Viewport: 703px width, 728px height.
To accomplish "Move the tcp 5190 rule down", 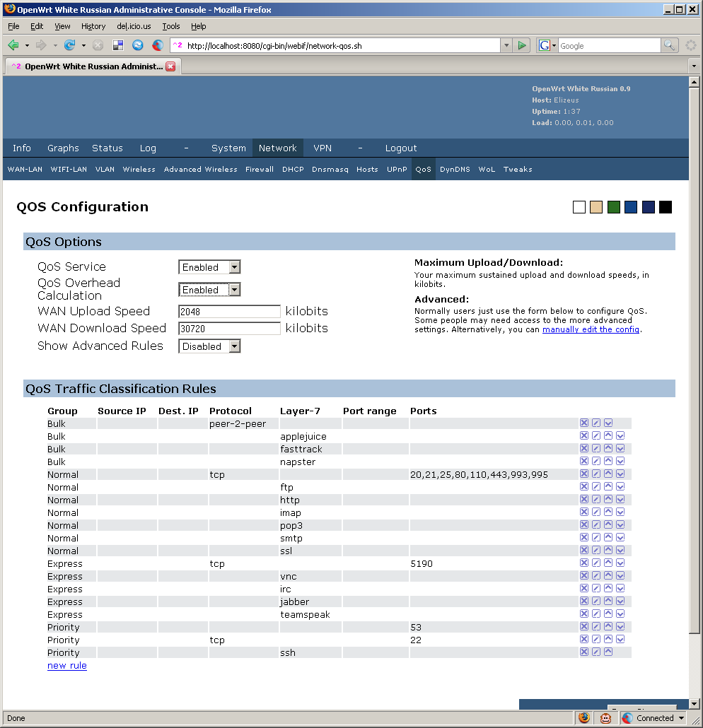I will click(x=620, y=563).
